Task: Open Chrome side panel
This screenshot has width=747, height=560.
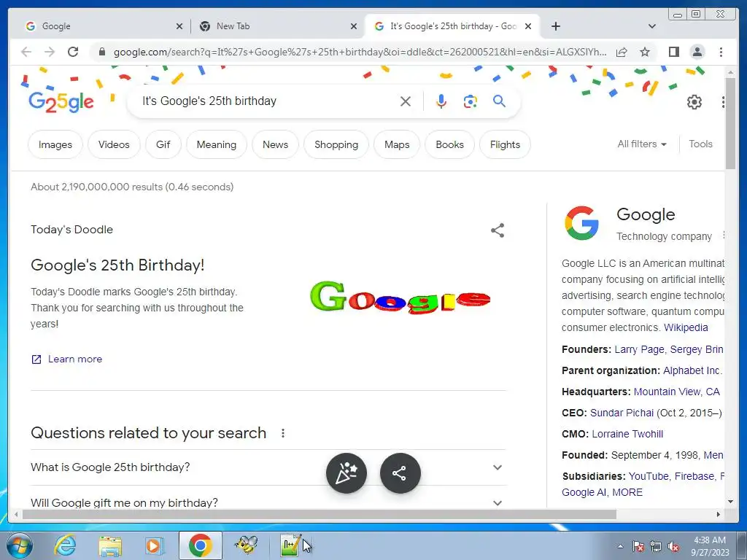Action: tap(673, 52)
